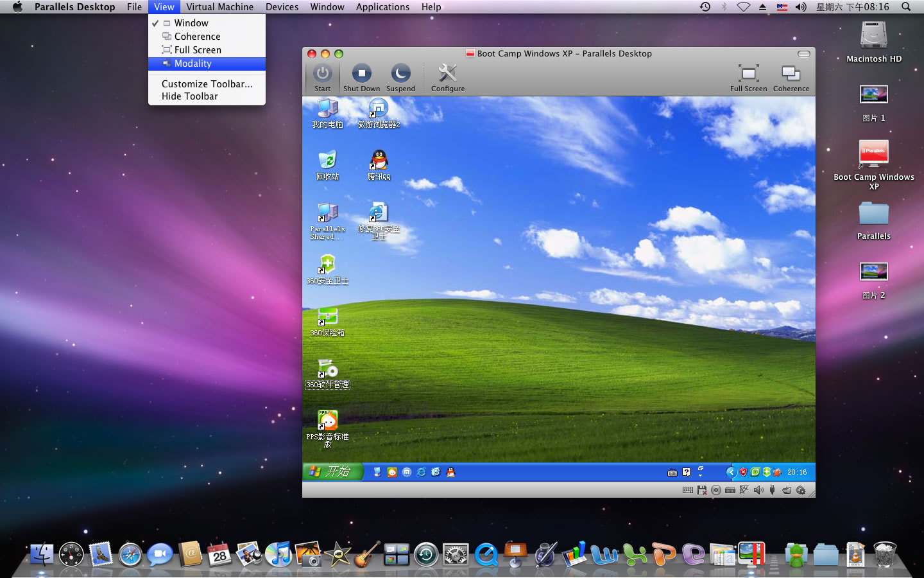Open the Configure tools icon

pyautogui.click(x=447, y=73)
